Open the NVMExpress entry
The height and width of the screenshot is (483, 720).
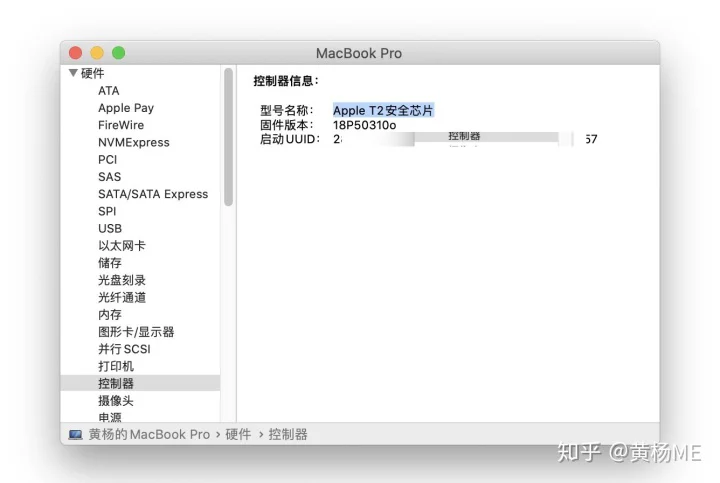pyautogui.click(x=134, y=142)
